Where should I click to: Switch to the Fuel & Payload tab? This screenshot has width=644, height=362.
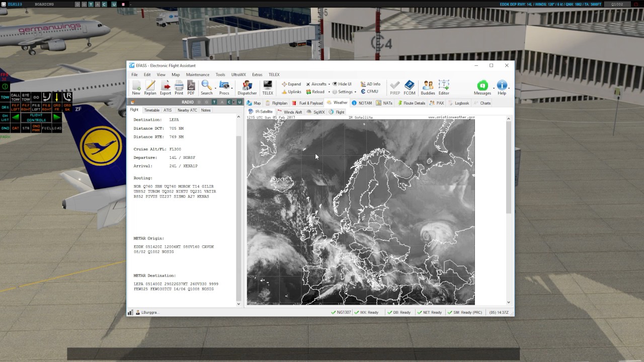pos(308,103)
